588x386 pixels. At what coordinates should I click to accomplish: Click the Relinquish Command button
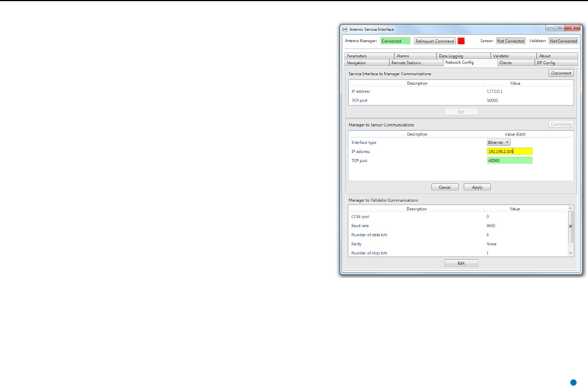point(435,41)
